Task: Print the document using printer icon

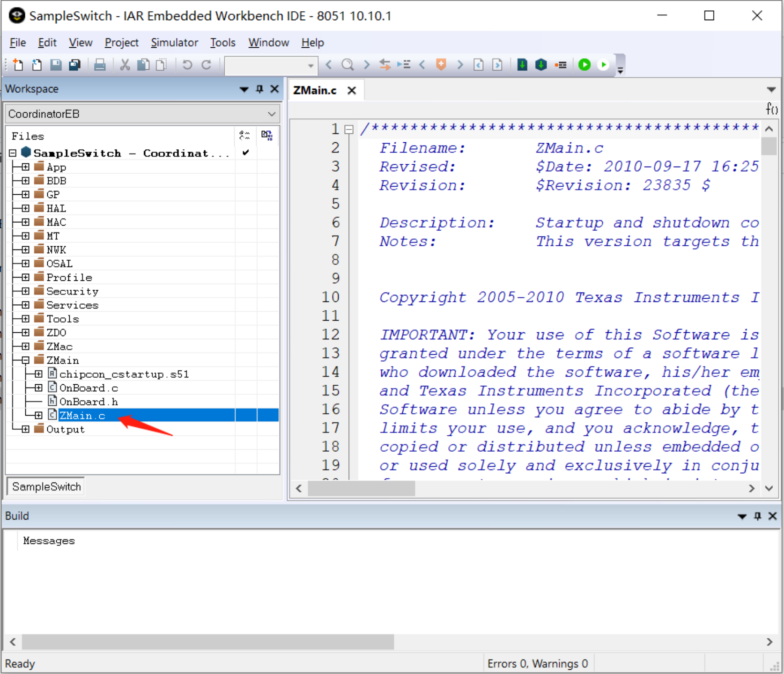Action: 100,65
